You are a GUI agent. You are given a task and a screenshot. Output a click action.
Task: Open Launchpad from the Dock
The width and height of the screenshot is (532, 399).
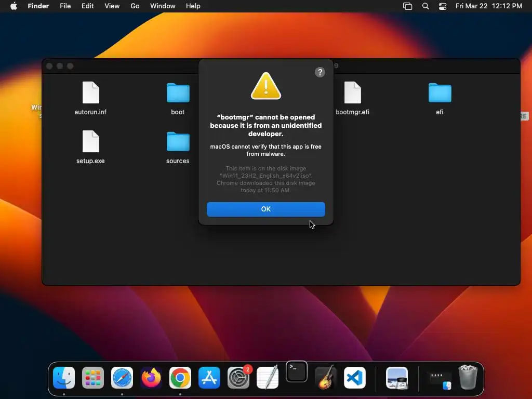[x=93, y=377]
